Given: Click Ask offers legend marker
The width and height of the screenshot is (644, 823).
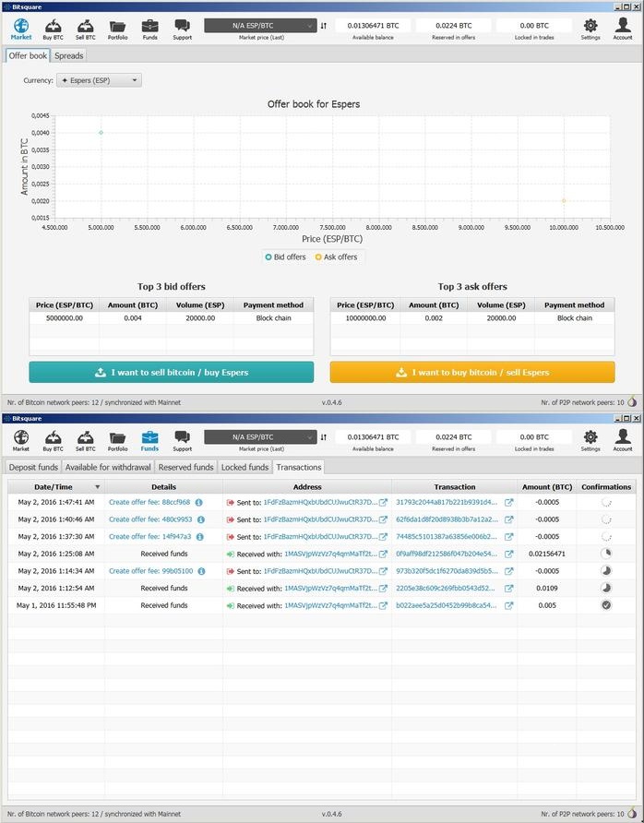Looking at the screenshot, I should [318, 257].
